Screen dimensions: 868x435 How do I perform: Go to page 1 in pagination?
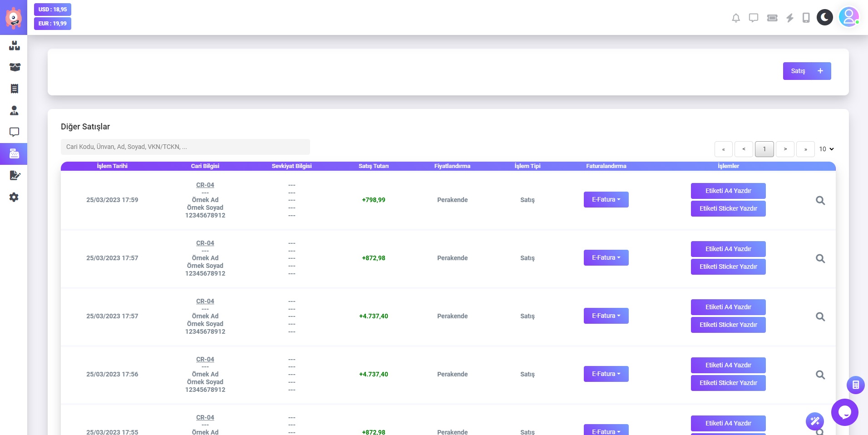click(x=764, y=149)
